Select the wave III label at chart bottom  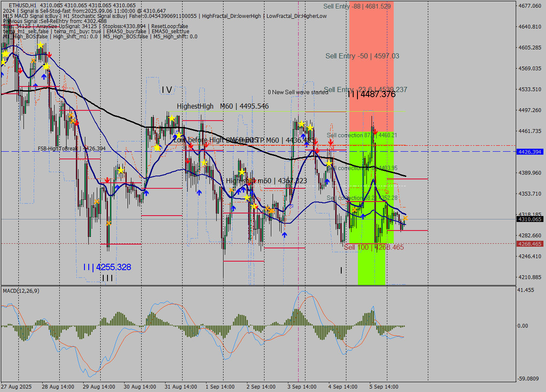tap(107, 278)
